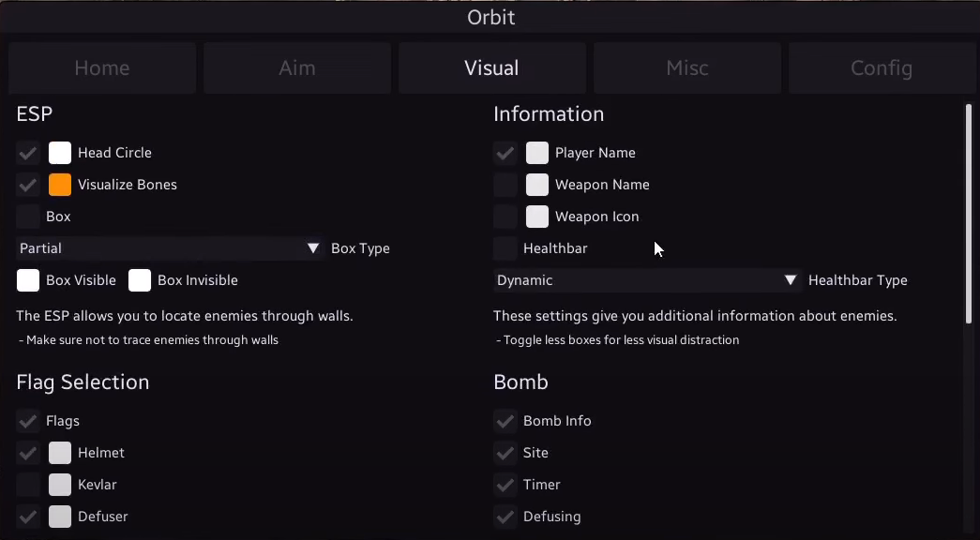The height and width of the screenshot is (540, 980).
Task: Go to the Misc tab
Action: [x=686, y=68]
